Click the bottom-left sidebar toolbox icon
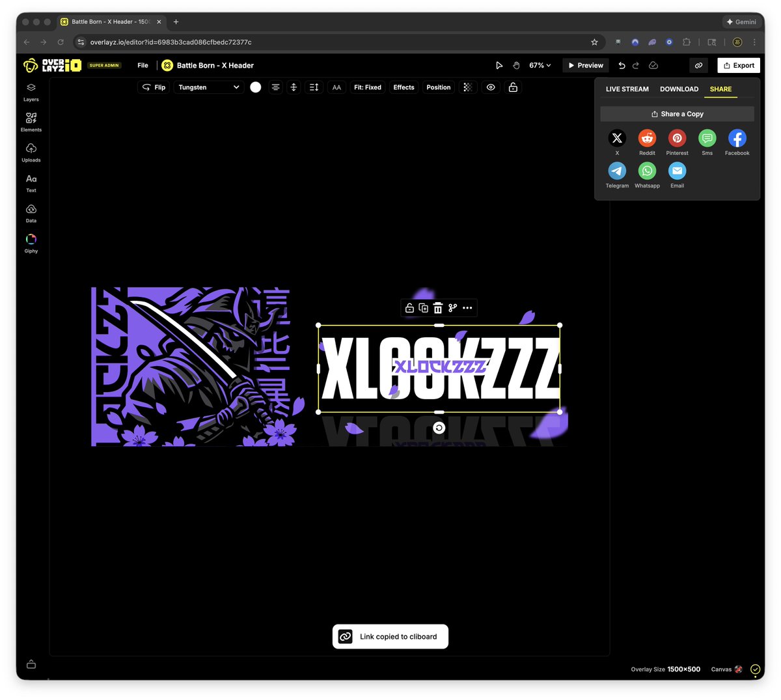This screenshot has height=700, width=781. pos(31,664)
